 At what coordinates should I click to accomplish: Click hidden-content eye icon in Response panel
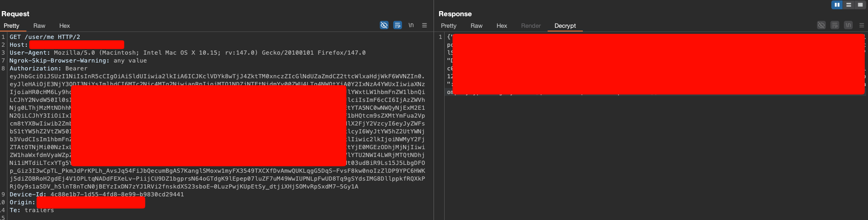point(821,25)
